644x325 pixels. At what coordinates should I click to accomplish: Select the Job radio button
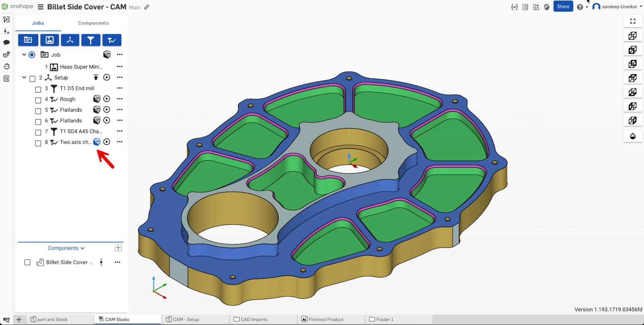tap(32, 55)
